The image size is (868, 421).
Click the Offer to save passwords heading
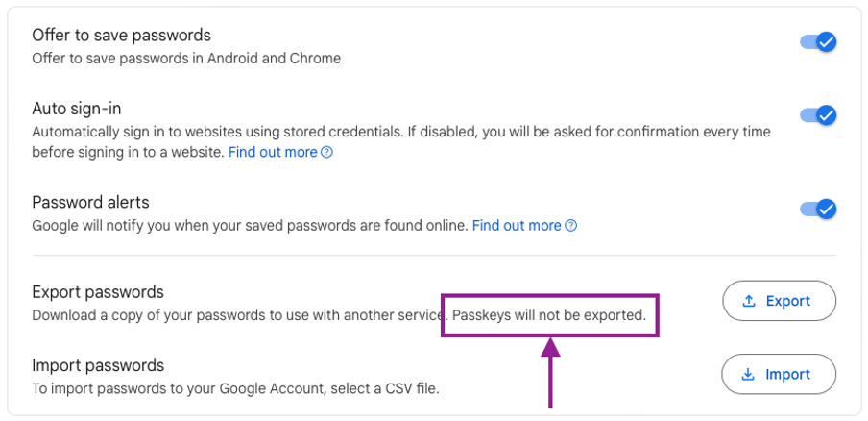pos(121,35)
